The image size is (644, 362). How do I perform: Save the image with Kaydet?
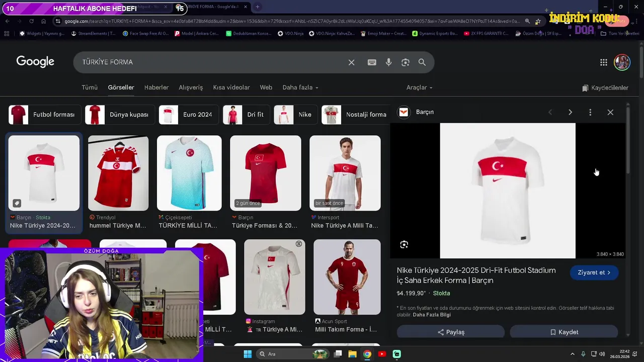coord(564,332)
